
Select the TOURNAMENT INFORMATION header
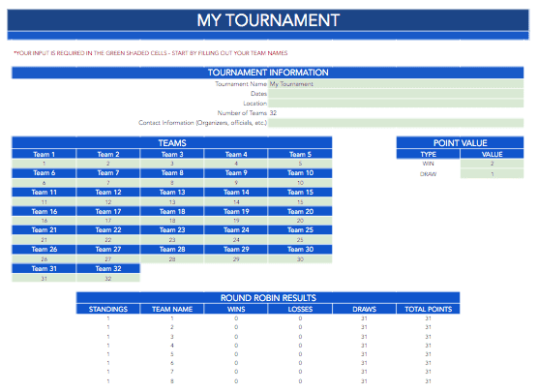tap(268, 73)
